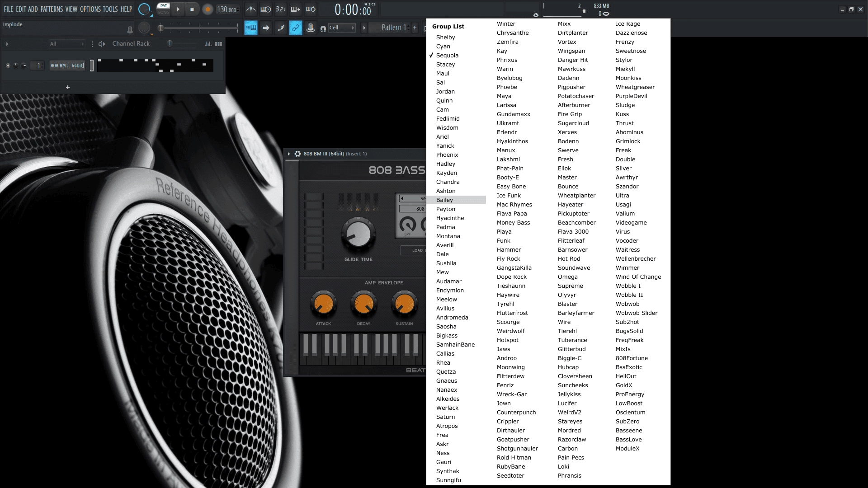This screenshot has height=488, width=868.
Task: Choose the Afterburner preset
Action: 574,105
